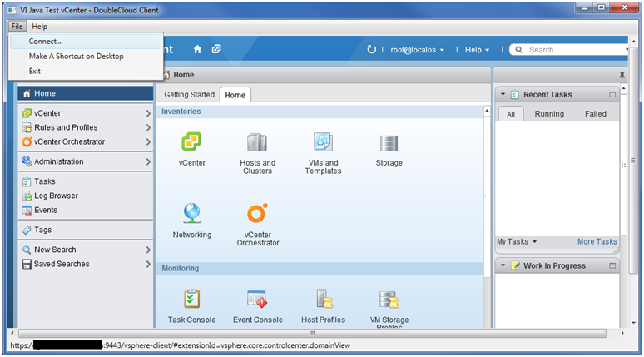This screenshot has width=644, height=357.
Task: Select the Running tasks tab
Action: click(549, 114)
